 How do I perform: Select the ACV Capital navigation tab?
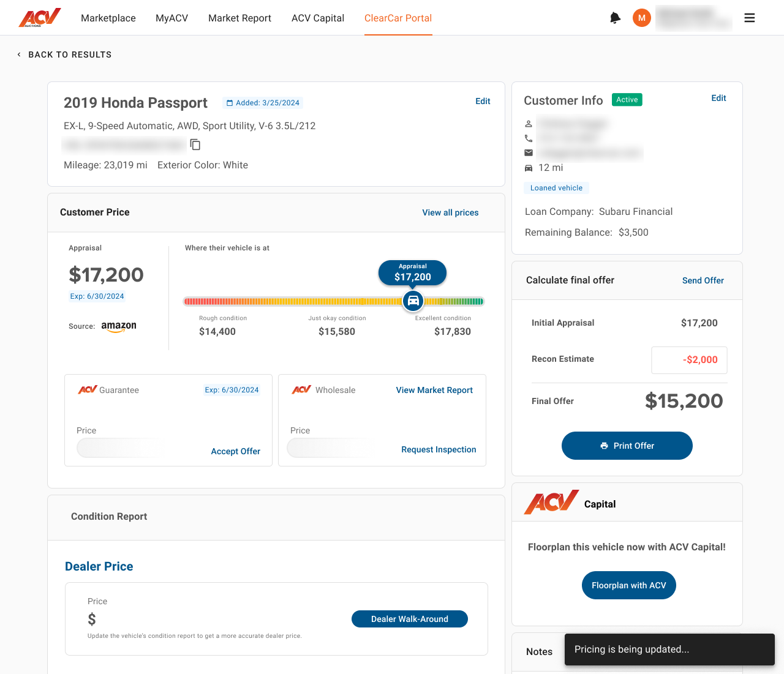click(318, 18)
